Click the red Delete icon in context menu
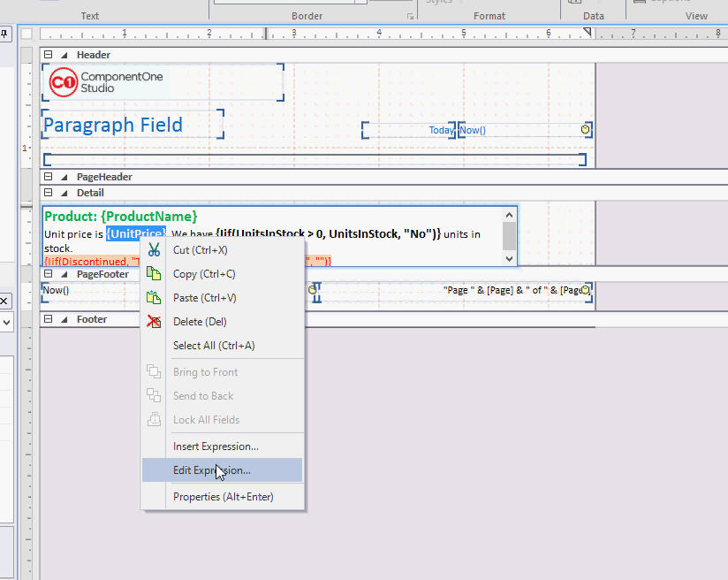The width and height of the screenshot is (728, 580). click(x=154, y=322)
